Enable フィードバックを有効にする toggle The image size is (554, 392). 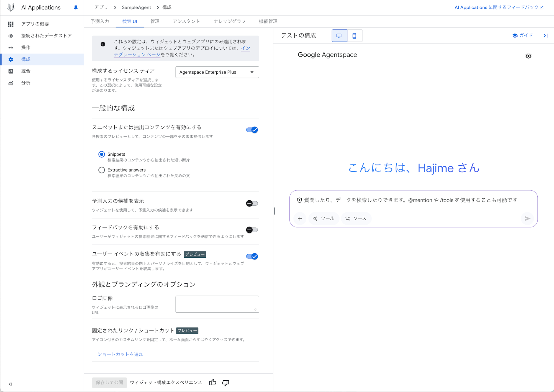(x=252, y=230)
